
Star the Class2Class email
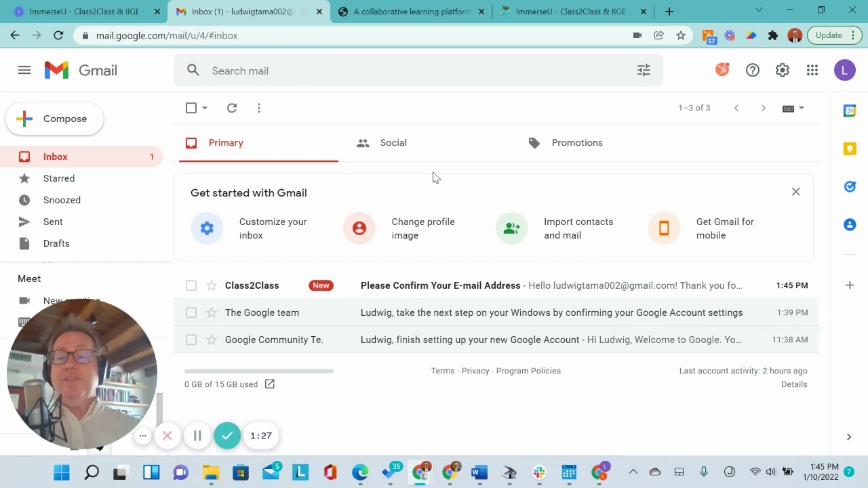[212, 285]
